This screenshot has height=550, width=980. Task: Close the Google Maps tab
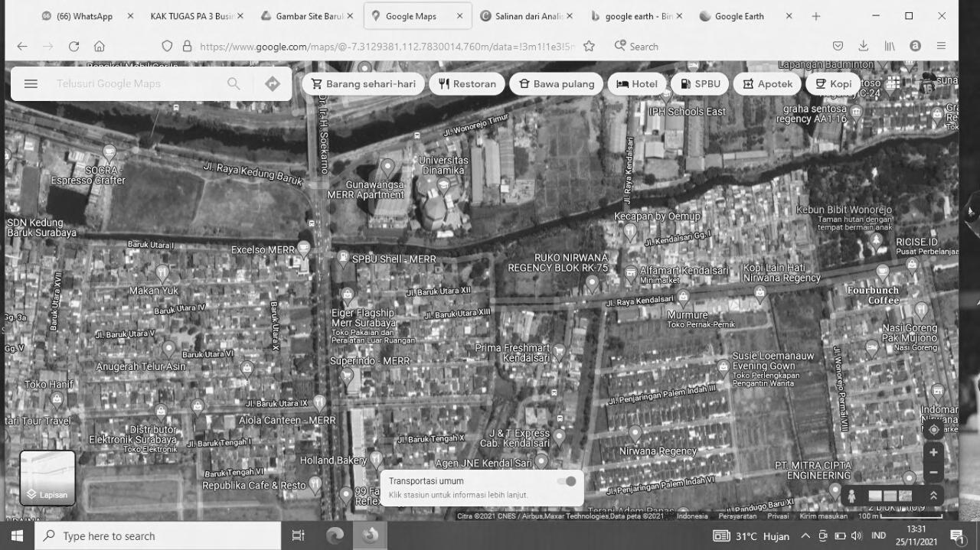coord(459,16)
